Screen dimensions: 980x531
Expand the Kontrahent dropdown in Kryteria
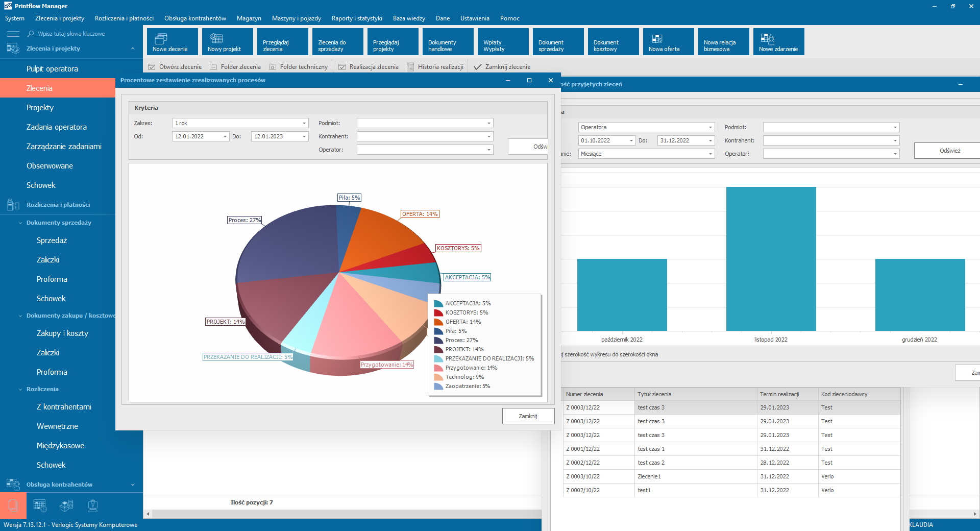(x=488, y=136)
